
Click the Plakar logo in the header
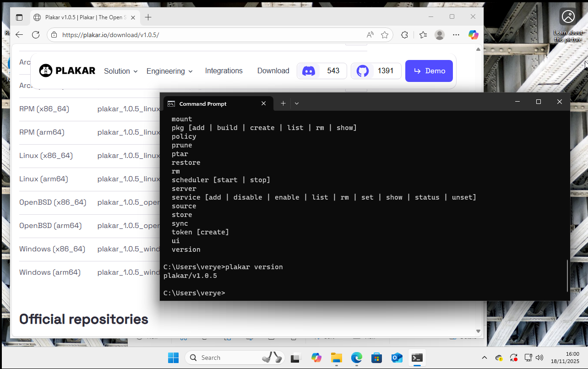67,71
